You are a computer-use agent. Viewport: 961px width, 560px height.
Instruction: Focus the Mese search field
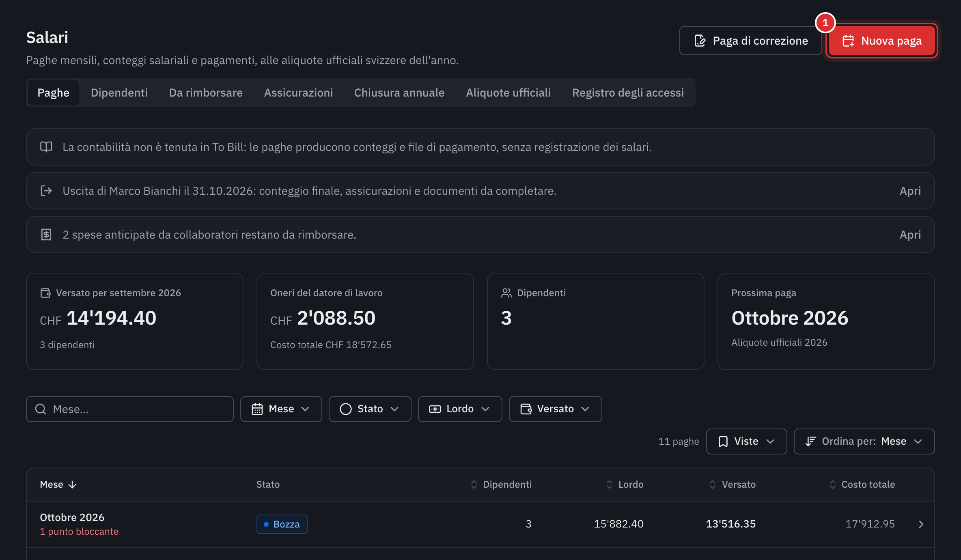coord(130,409)
